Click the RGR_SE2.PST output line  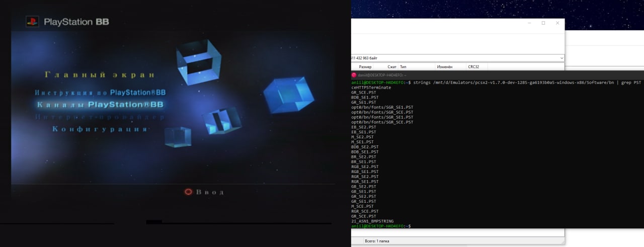click(365, 177)
